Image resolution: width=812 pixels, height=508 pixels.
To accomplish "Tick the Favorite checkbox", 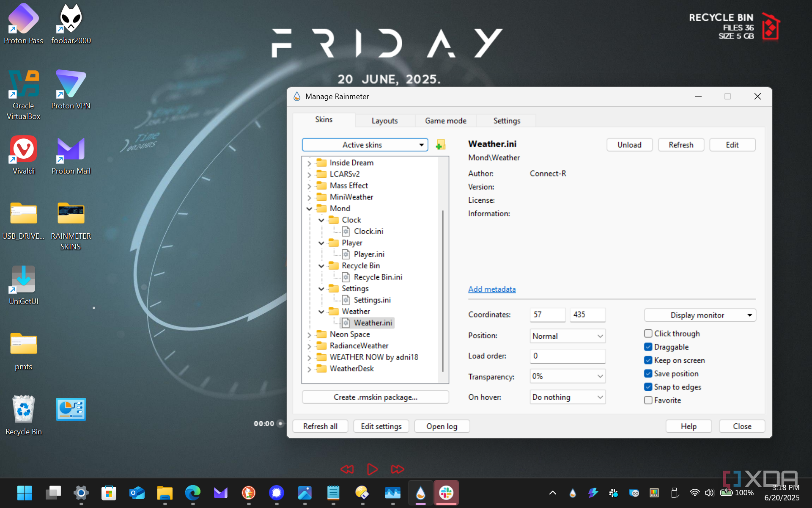I will [x=648, y=400].
